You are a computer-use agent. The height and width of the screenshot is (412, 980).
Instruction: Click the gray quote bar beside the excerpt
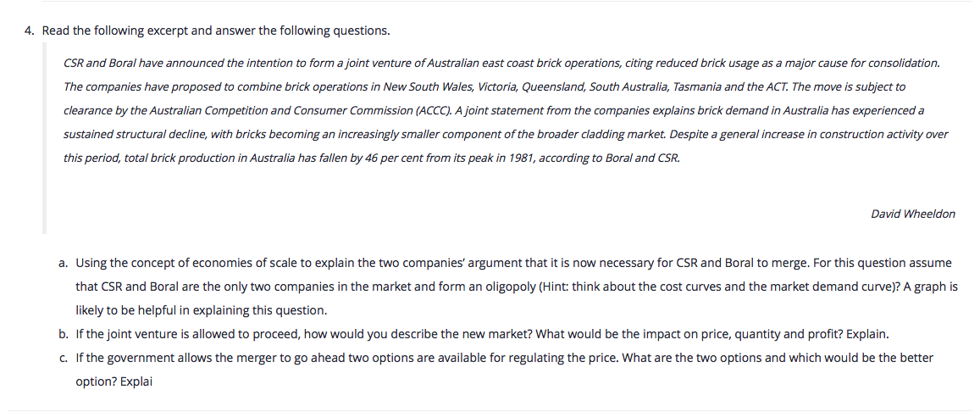click(45, 136)
